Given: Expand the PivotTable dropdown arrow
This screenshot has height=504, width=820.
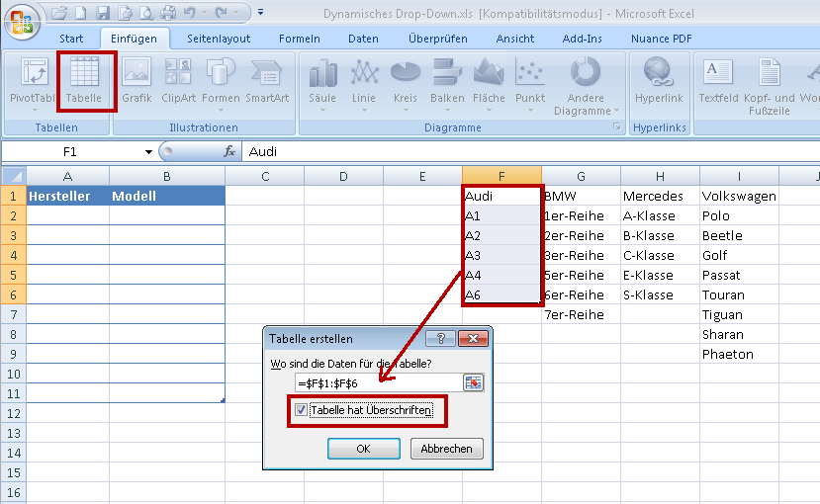Looking at the screenshot, I should click(35, 111).
